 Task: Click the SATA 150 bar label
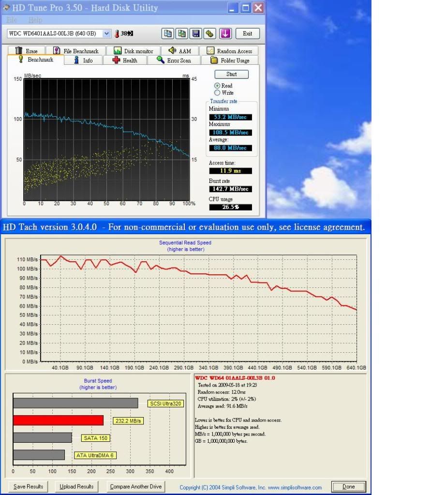[96, 438]
